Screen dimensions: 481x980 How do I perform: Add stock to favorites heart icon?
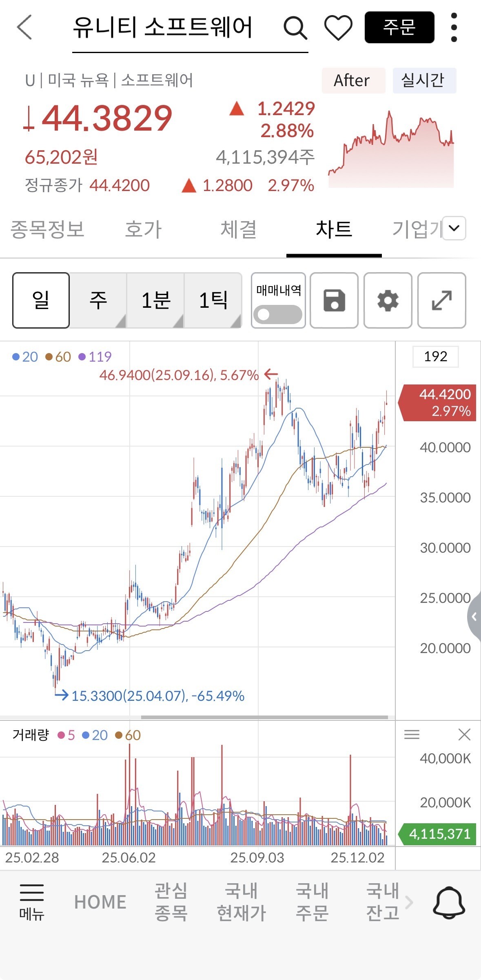[338, 28]
